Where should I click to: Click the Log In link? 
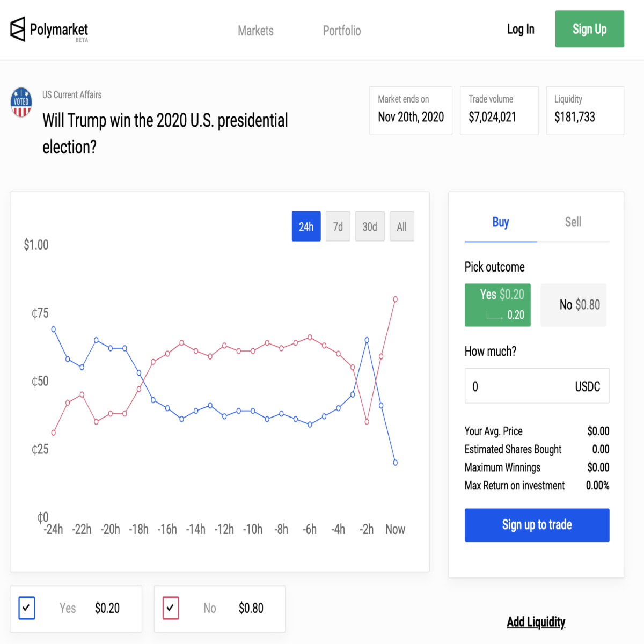click(521, 29)
